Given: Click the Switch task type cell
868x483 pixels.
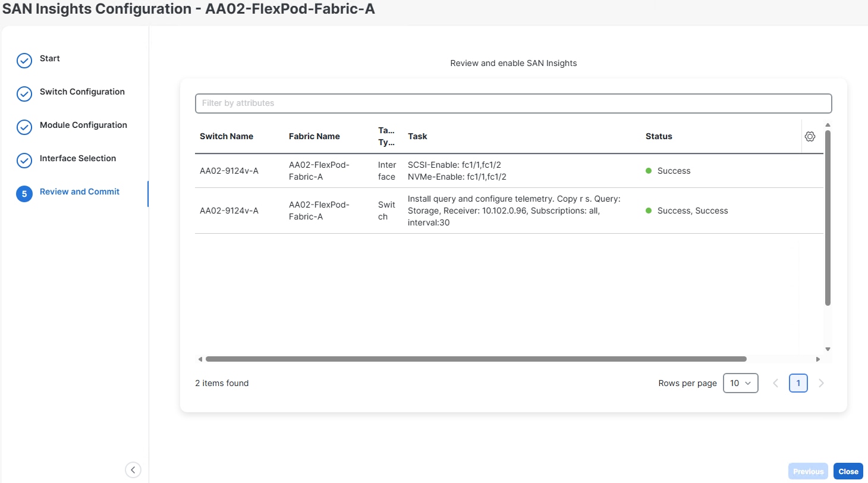Looking at the screenshot, I should pos(387,211).
